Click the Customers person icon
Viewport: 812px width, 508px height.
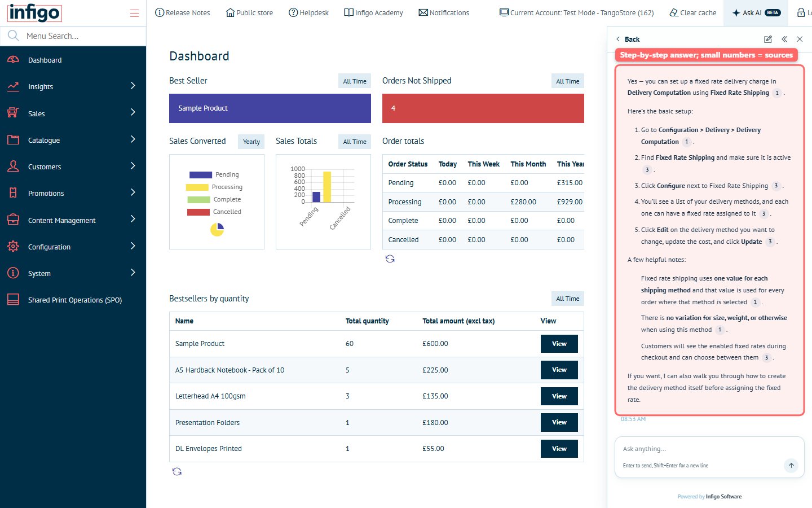coord(13,167)
